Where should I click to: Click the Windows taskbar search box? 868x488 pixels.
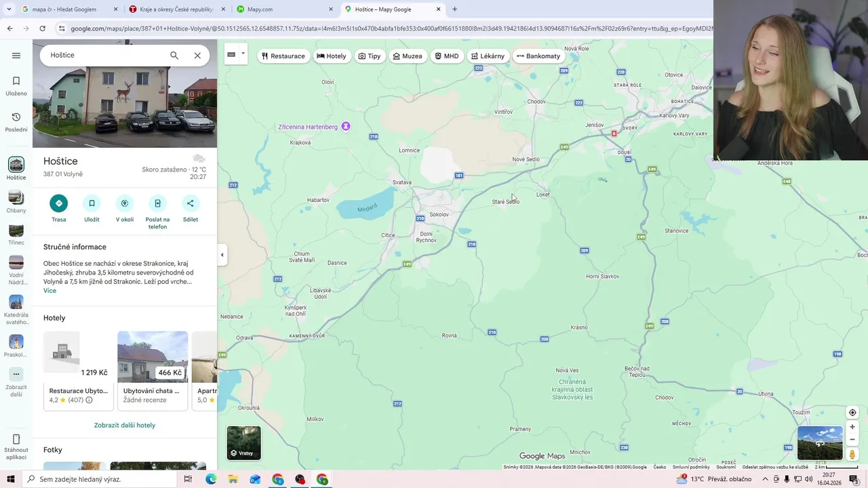click(102, 479)
